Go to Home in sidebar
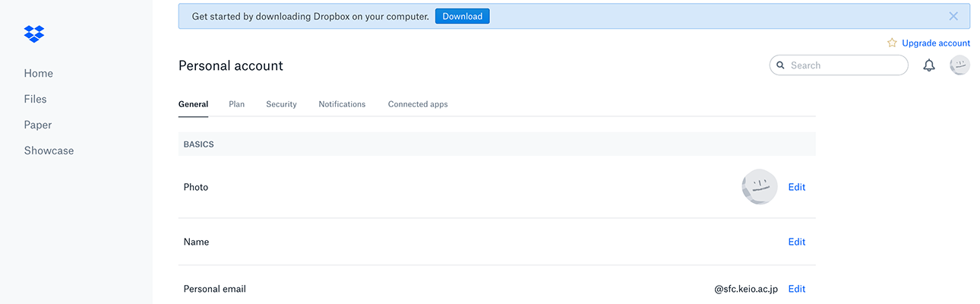This screenshot has height=304, width=980. click(39, 74)
